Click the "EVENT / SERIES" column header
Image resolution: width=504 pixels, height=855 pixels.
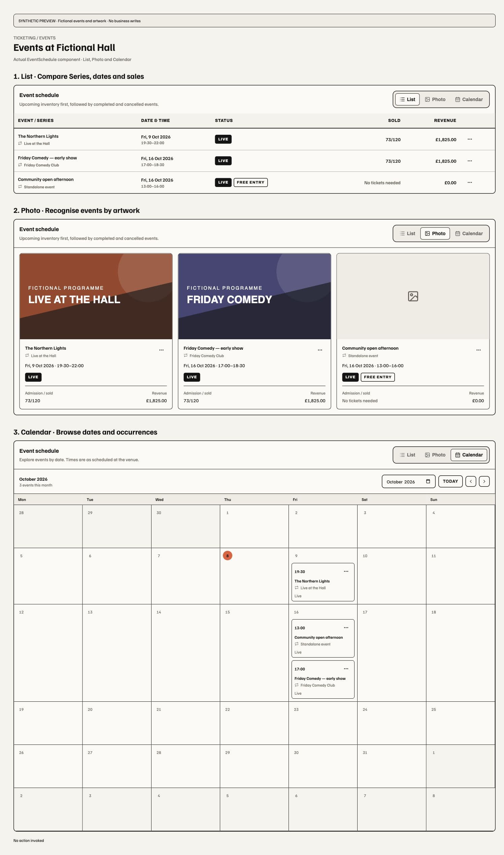click(36, 120)
